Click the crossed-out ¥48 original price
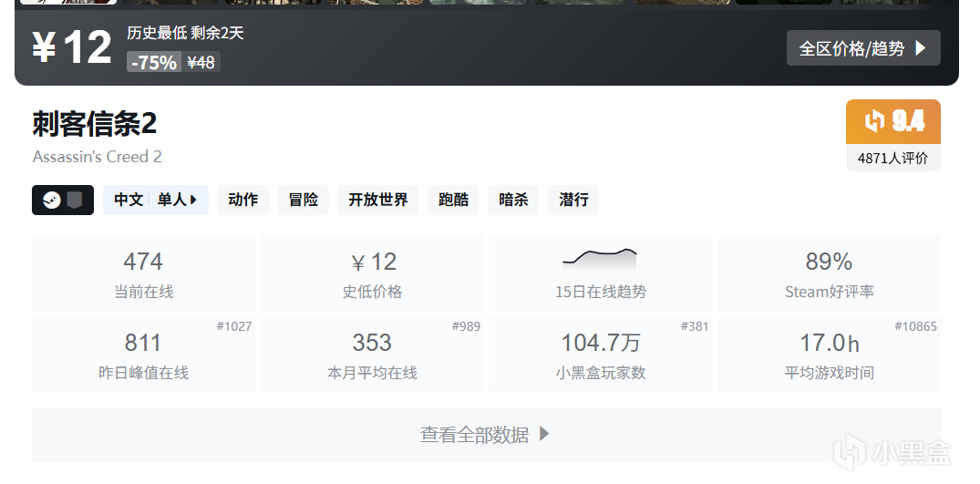Viewport: 980px width, 484px height. 201,62
